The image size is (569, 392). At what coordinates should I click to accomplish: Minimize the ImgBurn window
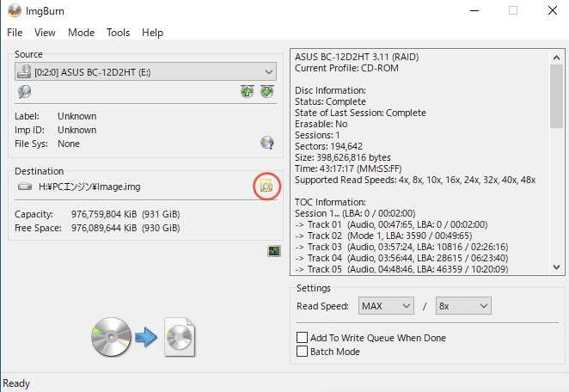pyautogui.click(x=474, y=10)
